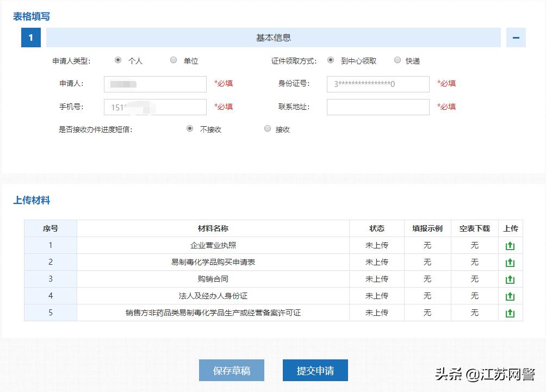Click the 手机号 input field
Screen dimensions: 546x392
(x=154, y=107)
